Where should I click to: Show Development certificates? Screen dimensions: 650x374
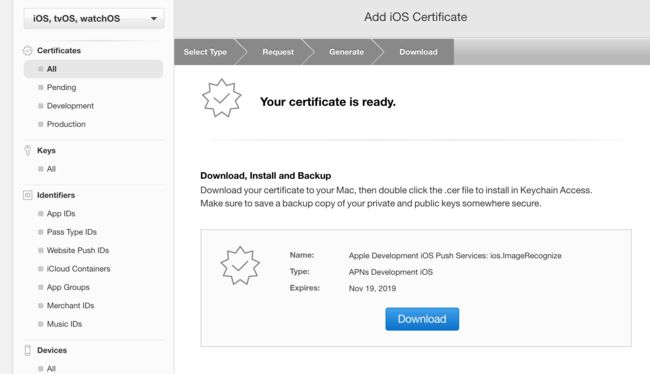coord(70,106)
